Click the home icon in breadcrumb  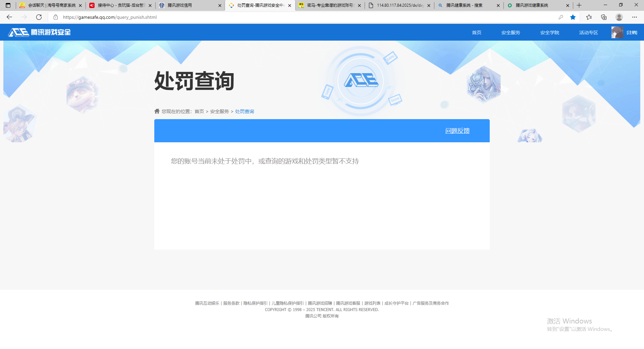click(x=157, y=111)
